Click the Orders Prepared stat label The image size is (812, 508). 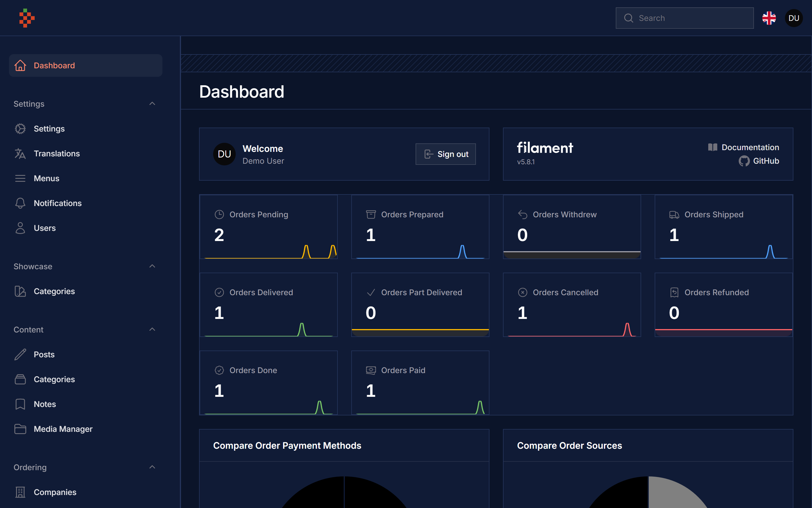[x=412, y=214]
